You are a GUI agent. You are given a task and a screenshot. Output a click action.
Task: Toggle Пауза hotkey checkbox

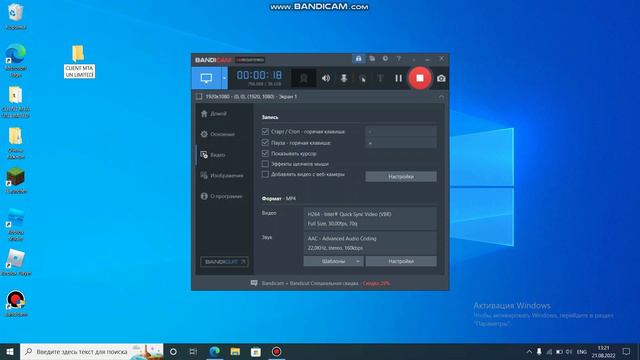click(265, 142)
